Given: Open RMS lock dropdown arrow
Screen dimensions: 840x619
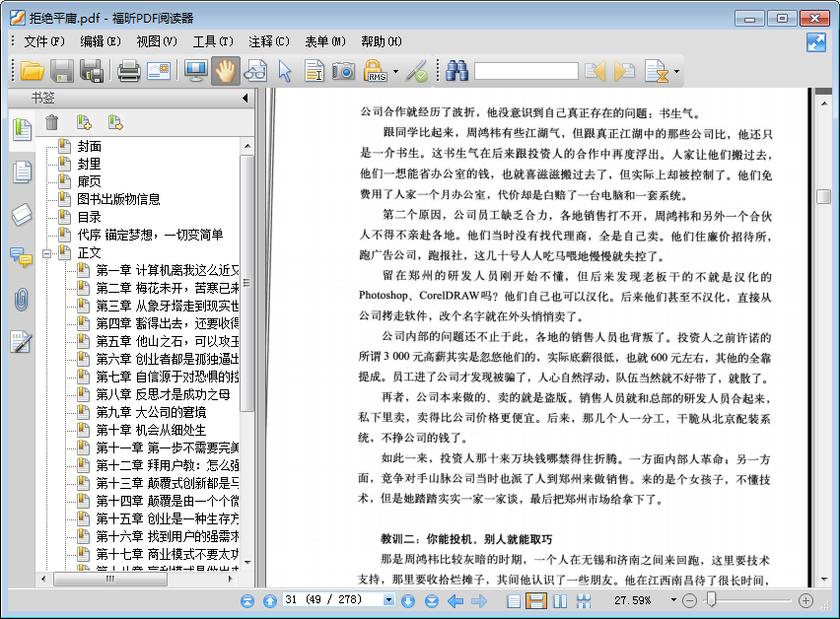Looking at the screenshot, I should point(395,71).
